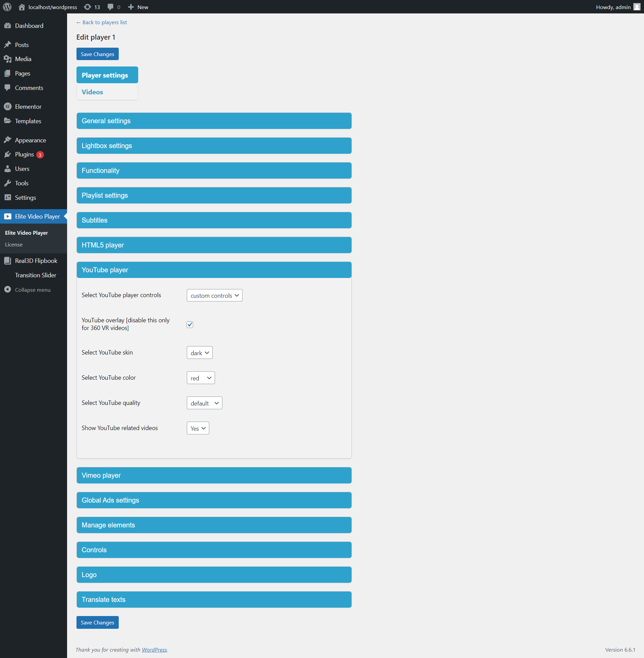Open the YouTube skin dropdown

[x=199, y=353]
